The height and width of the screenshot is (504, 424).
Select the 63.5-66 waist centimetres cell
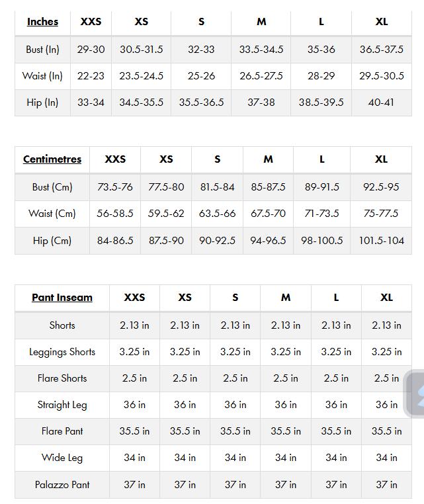(217, 214)
